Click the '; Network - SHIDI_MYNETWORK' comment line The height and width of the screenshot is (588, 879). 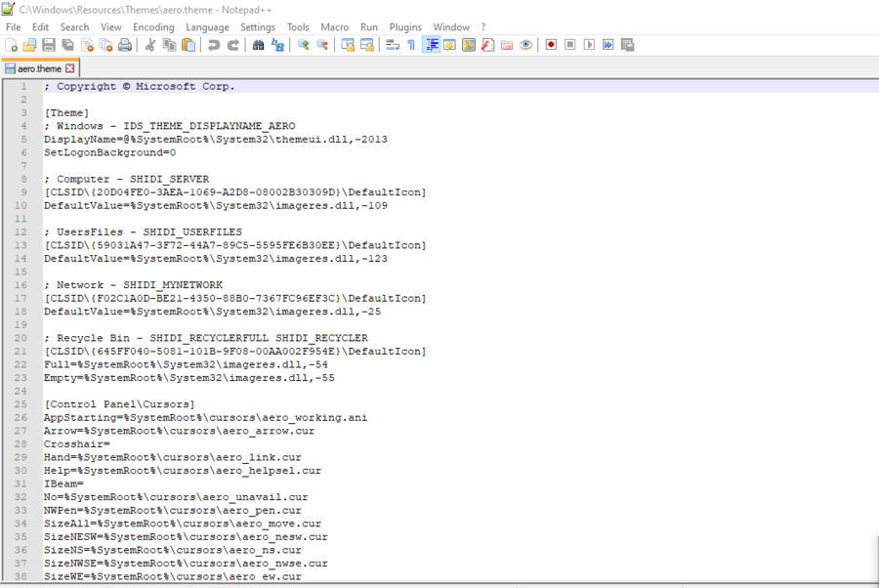tap(133, 285)
